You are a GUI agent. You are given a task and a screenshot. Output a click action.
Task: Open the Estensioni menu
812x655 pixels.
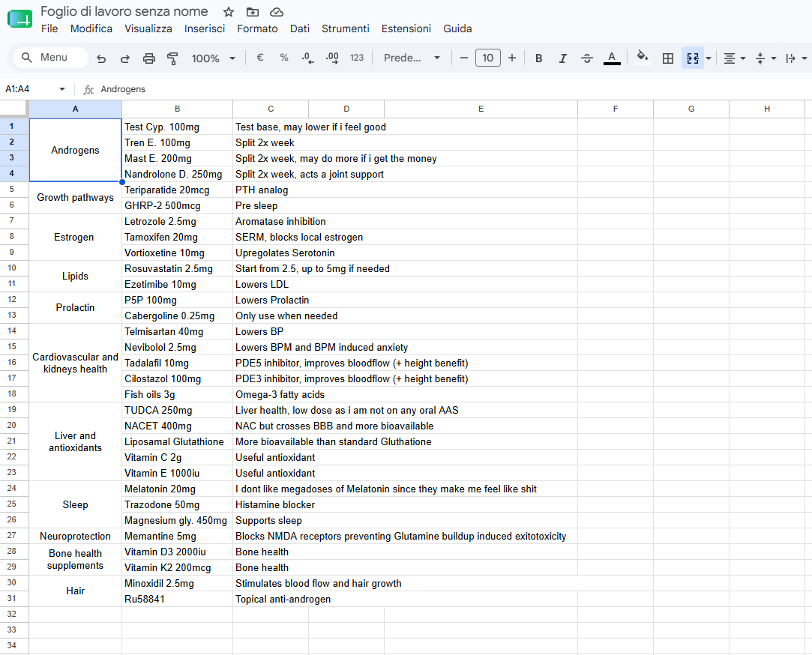point(406,28)
